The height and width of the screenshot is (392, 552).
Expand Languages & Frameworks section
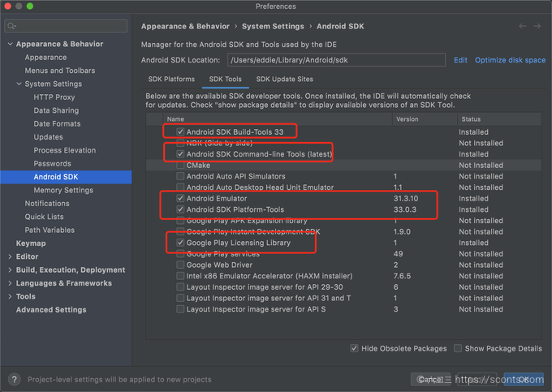pyautogui.click(x=11, y=283)
